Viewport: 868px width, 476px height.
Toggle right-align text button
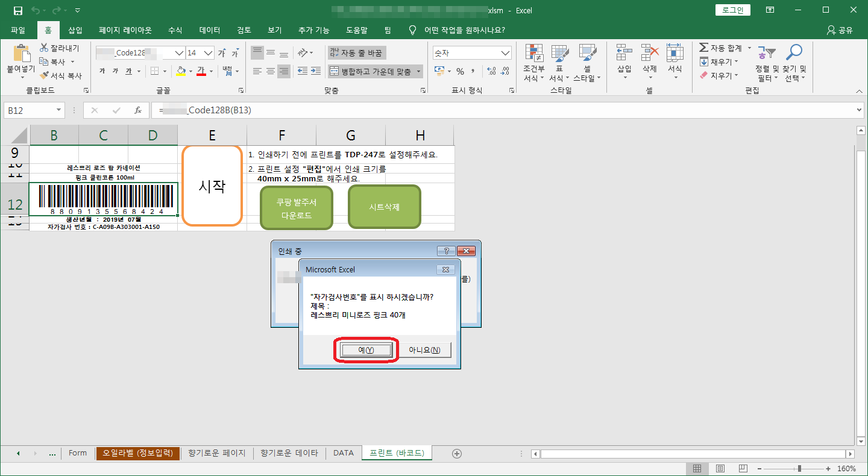click(x=284, y=71)
